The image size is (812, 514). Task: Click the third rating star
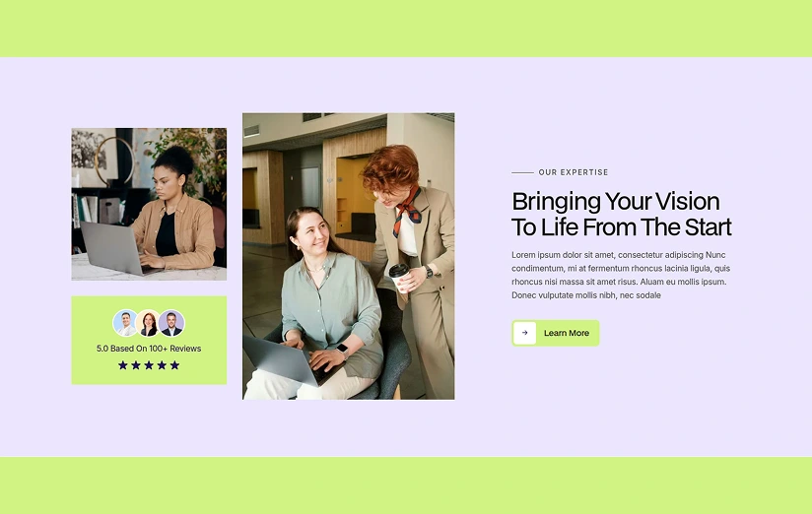pos(149,365)
